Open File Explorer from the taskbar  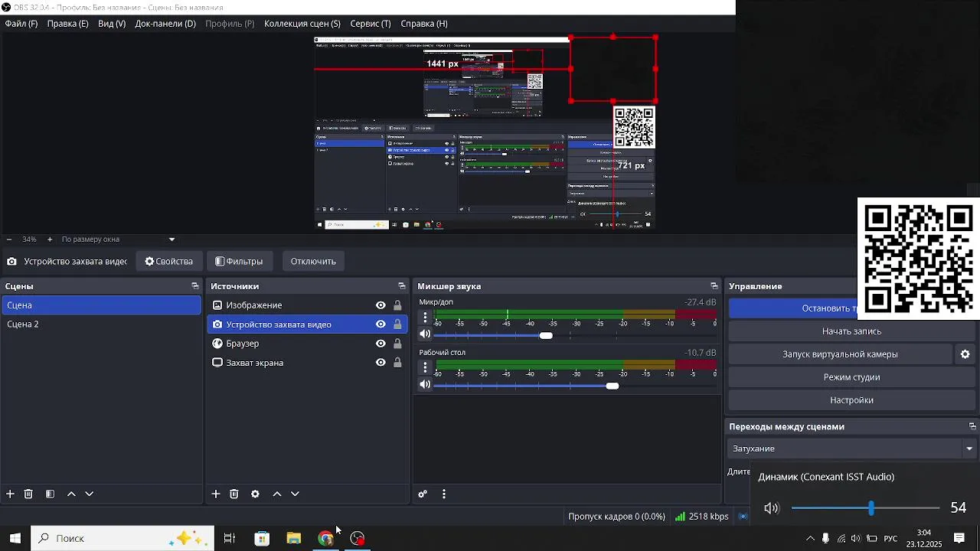[x=294, y=539]
